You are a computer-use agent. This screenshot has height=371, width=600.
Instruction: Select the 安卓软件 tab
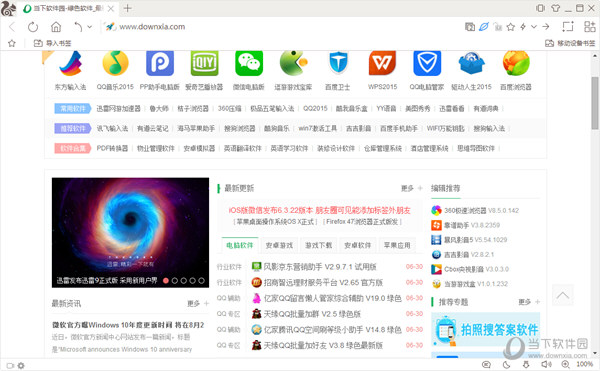coord(358,245)
